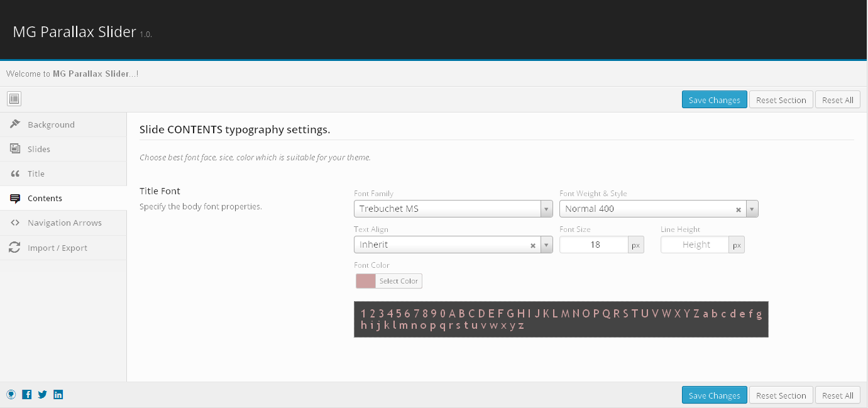Select the Trebuchet MS font family box
868x408 pixels.
[x=453, y=209]
